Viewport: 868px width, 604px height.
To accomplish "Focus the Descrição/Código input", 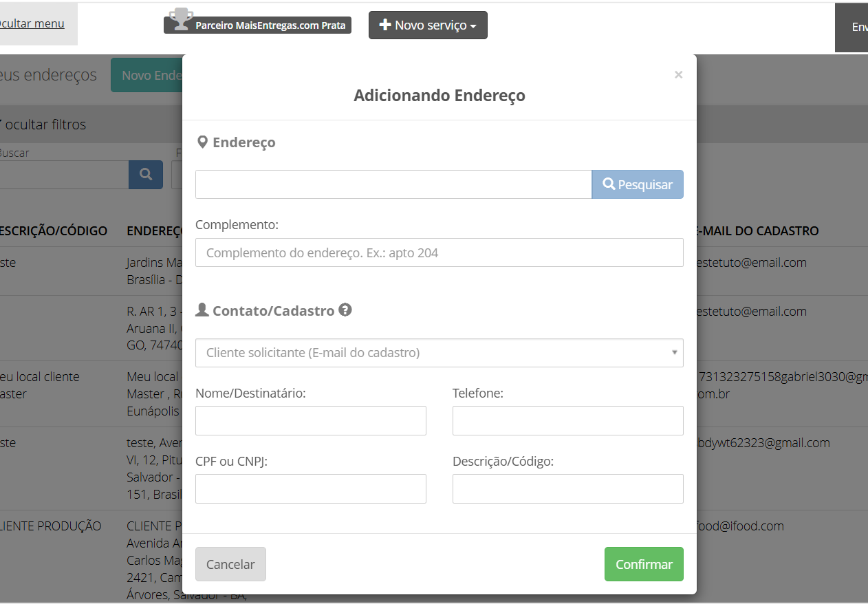I will pos(568,488).
